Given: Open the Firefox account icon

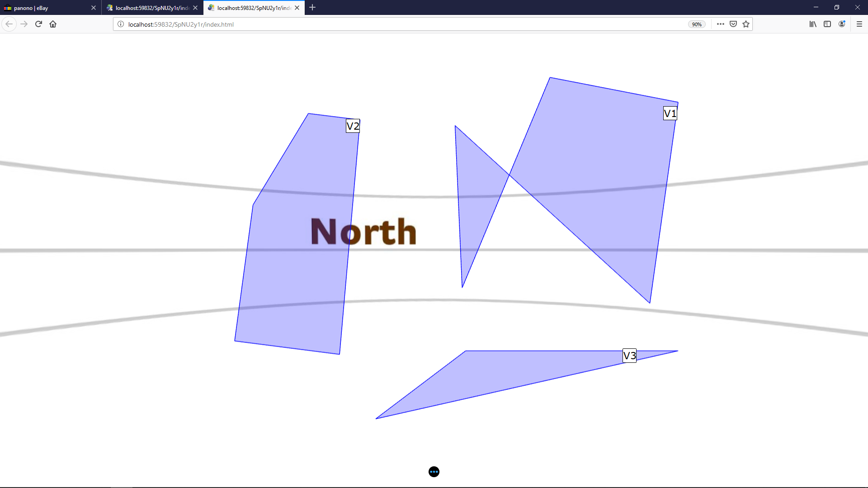Looking at the screenshot, I should (x=842, y=24).
